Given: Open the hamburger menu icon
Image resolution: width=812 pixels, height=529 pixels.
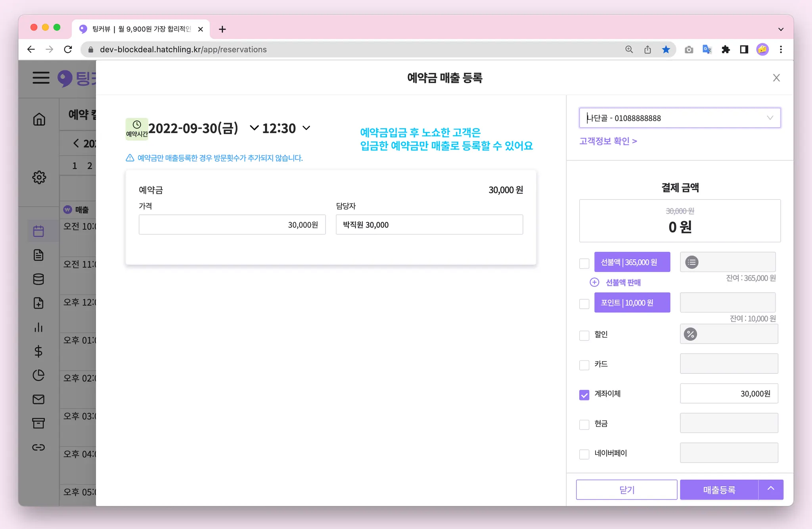Looking at the screenshot, I should [x=41, y=77].
